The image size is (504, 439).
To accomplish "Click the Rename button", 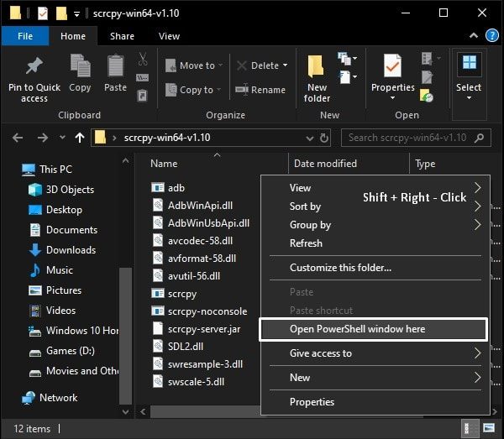I will tap(260, 90).
